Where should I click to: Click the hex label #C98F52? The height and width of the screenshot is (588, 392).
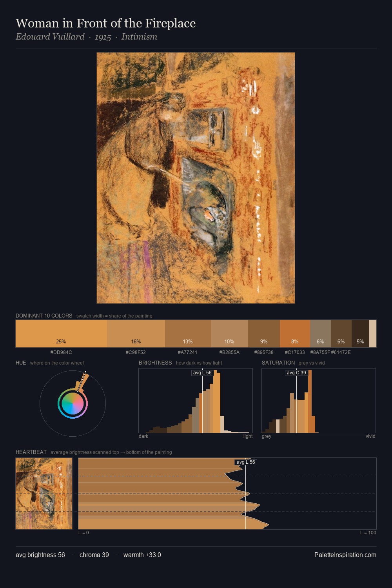click(136, 352)
